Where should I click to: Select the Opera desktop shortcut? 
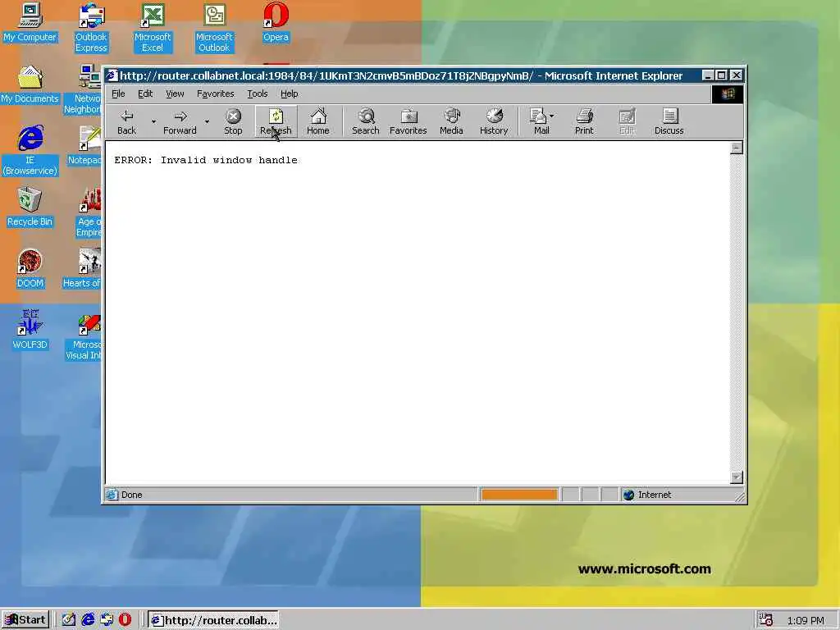276,22
